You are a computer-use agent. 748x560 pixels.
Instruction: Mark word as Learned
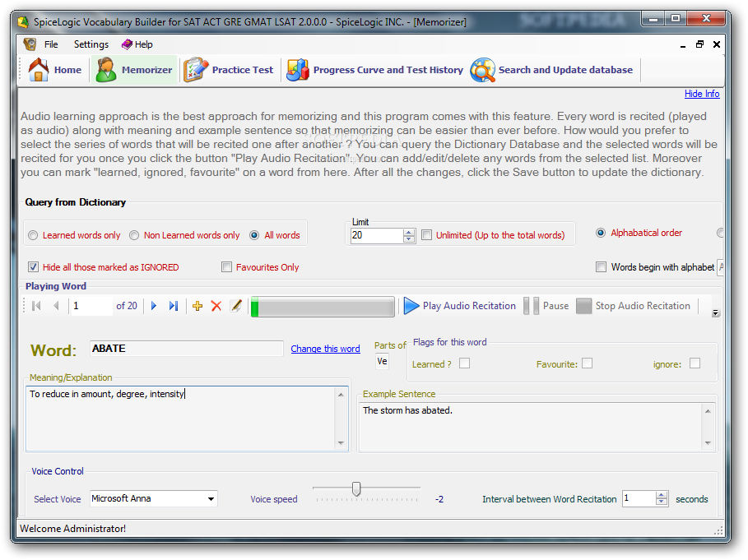point(465,363)
